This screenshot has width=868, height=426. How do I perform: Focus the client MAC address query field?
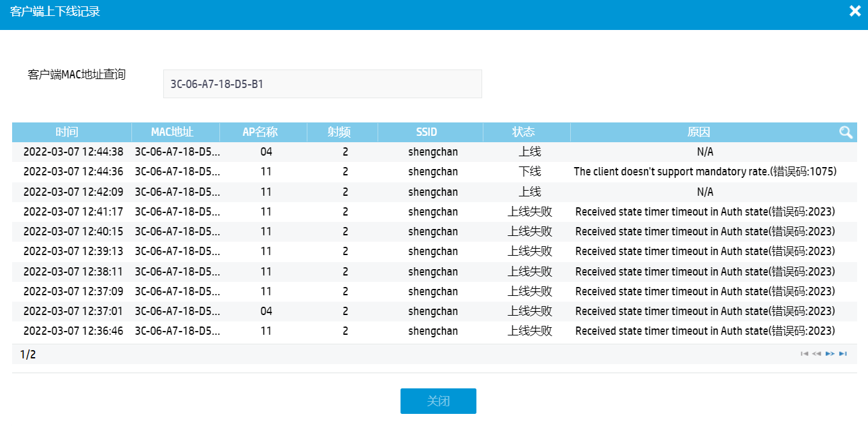pyautogui.click(x=322, y=84)
